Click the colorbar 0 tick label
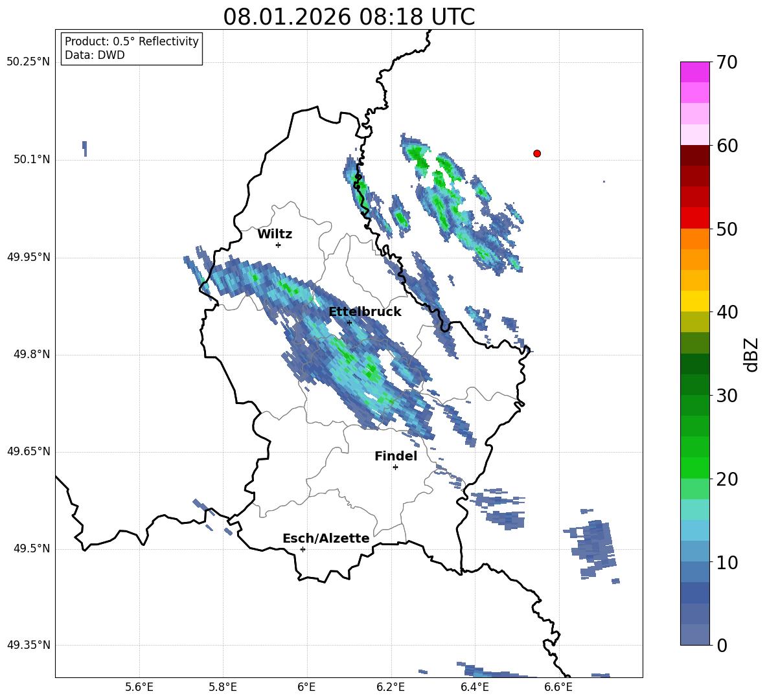 (x=722, y=645)
